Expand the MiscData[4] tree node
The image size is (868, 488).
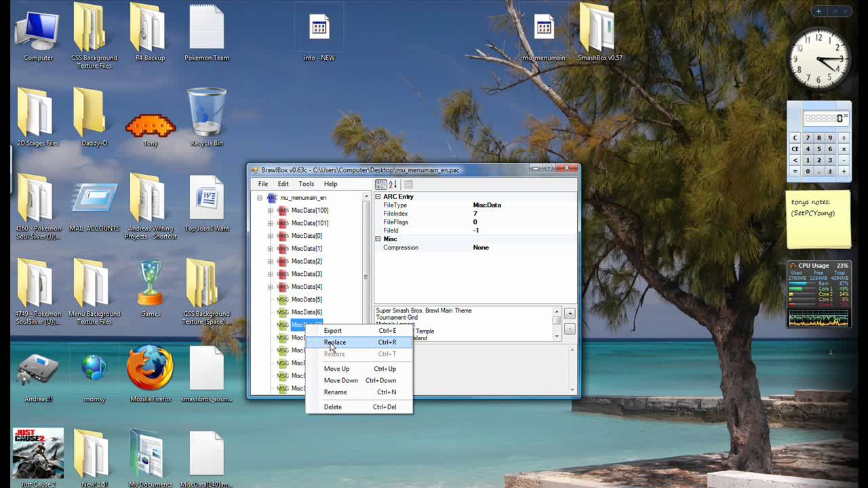270,287
